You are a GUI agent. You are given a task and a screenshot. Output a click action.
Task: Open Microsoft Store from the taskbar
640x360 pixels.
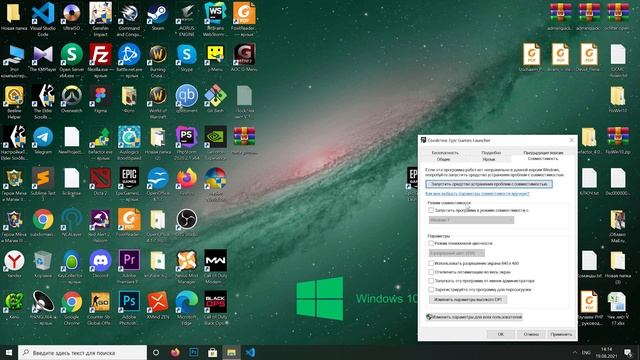click(212, 352)
